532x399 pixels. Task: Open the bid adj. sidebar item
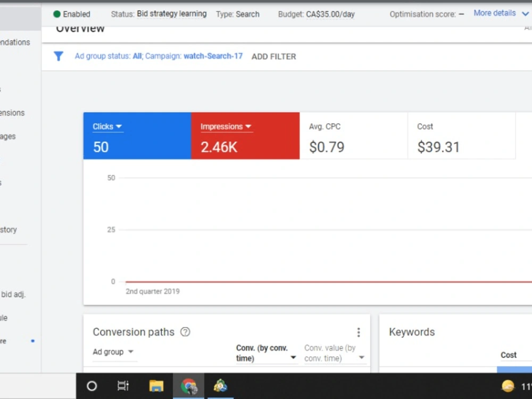pos(13,294)
